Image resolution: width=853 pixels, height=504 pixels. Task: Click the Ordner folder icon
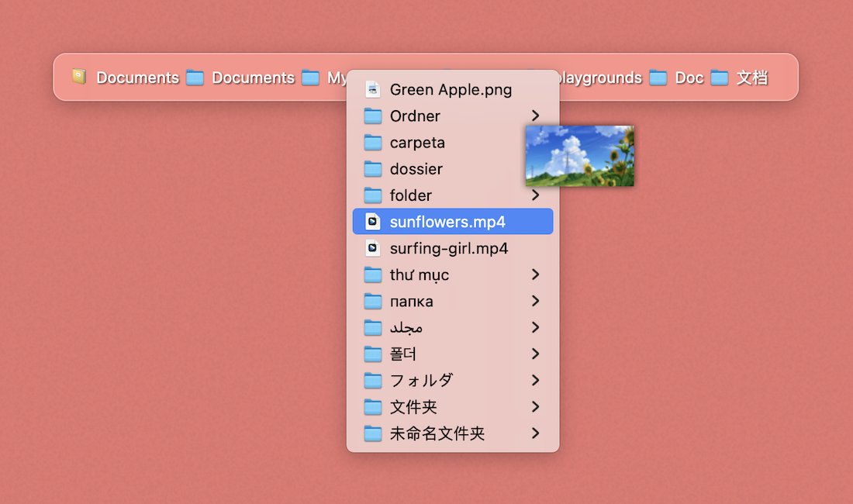[373, 116]
